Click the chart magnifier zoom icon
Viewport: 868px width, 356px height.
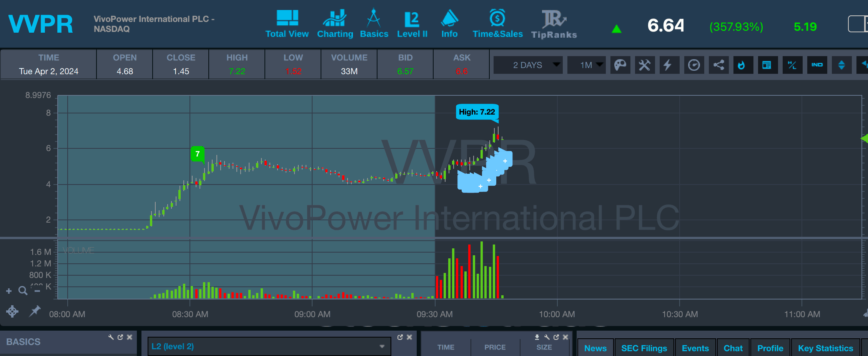tap(23, 291)
